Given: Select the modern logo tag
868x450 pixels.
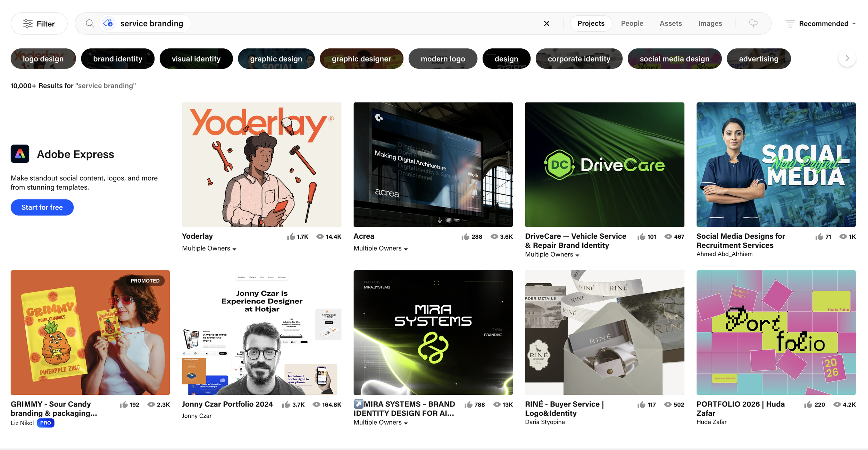Looking at the screenshot, I should click(x=443, y=59).
